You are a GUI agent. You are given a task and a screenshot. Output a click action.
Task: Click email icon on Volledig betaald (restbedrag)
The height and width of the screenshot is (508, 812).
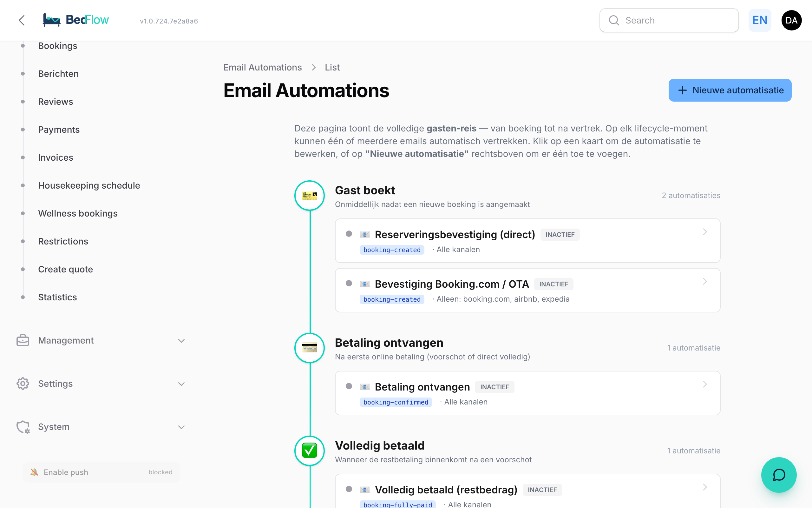(364, 490)
